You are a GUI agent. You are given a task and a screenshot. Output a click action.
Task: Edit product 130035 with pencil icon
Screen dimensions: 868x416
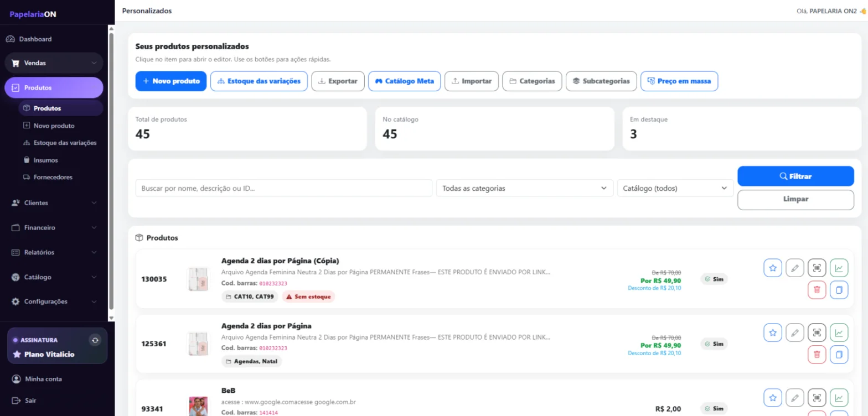tap(795, 268)
